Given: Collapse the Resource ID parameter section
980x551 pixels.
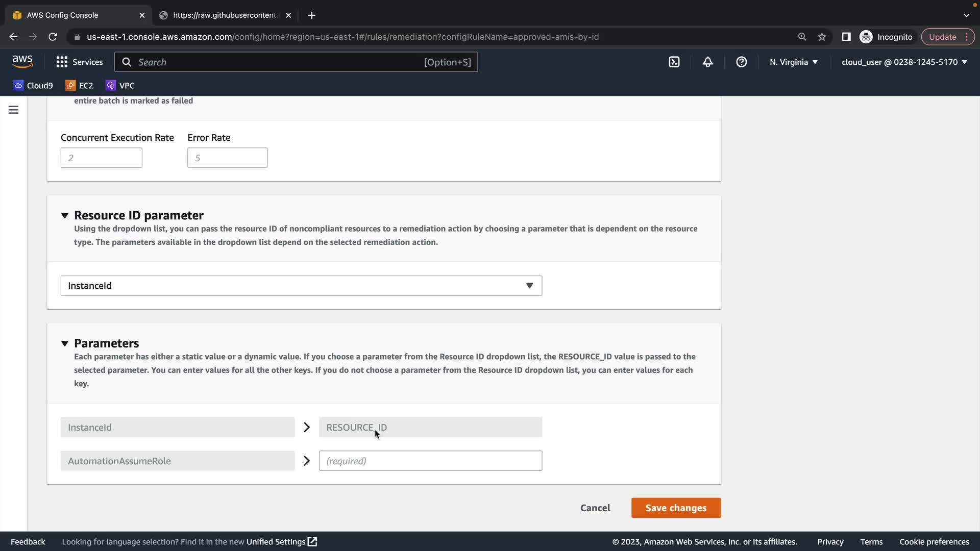Looking at the screenshot, I should [x=65, y=215].
